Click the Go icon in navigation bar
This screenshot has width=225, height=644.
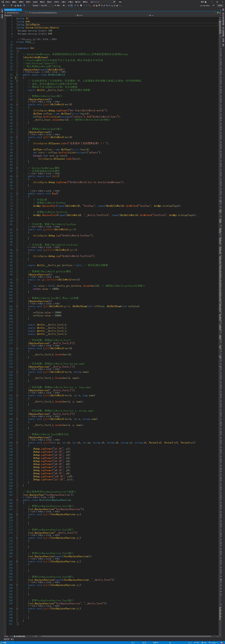pos(219,13)
